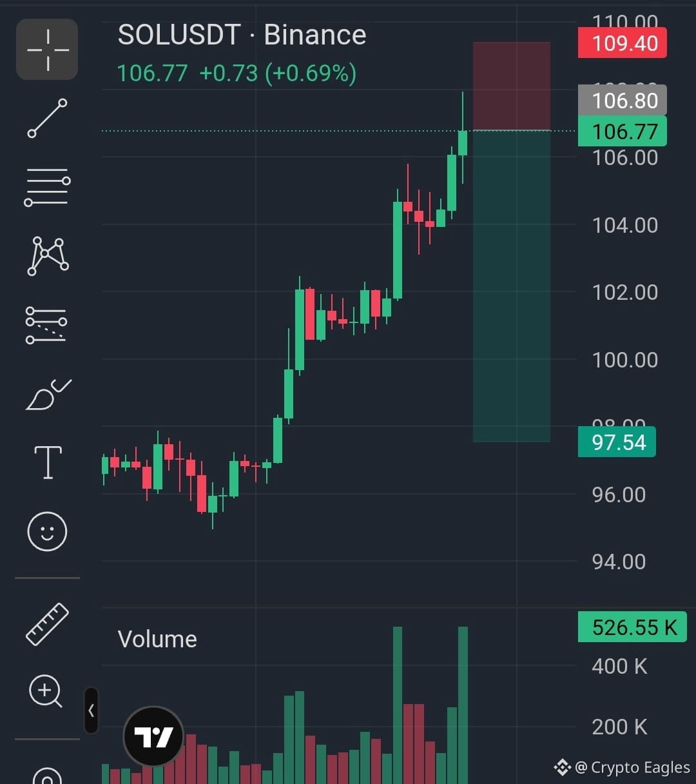Click the 100.00 price axis label
The height and width of the screenshot is (784, 696).
tap(624, 360)
